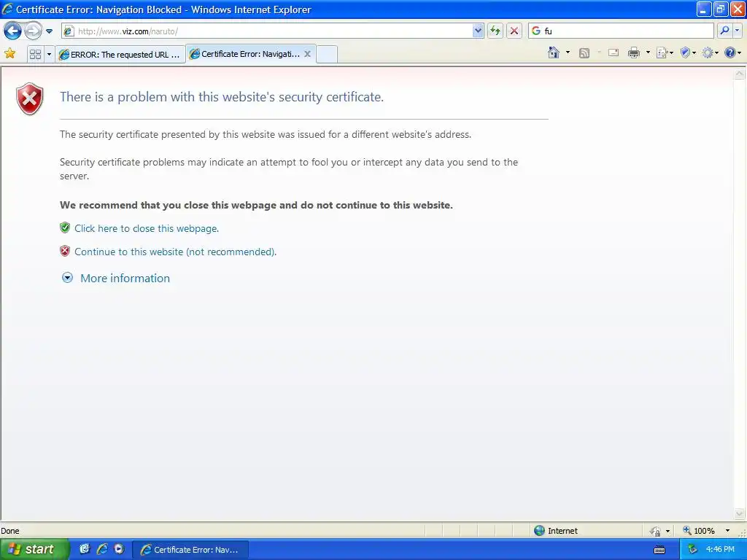
Task: Click the 'Done' status bar text
Action: 10,531
